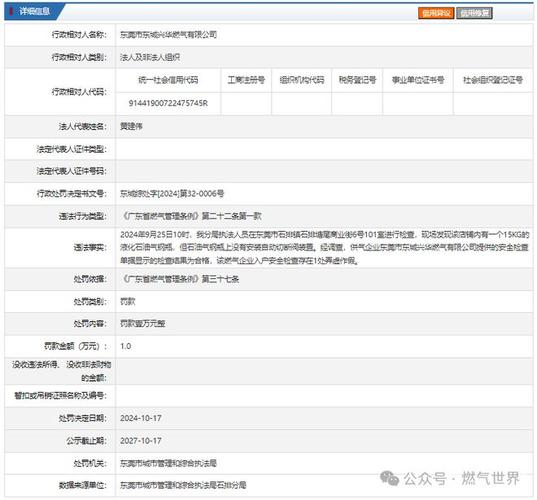Click the 社会组织登记证号 column header

tap(493, 80)
